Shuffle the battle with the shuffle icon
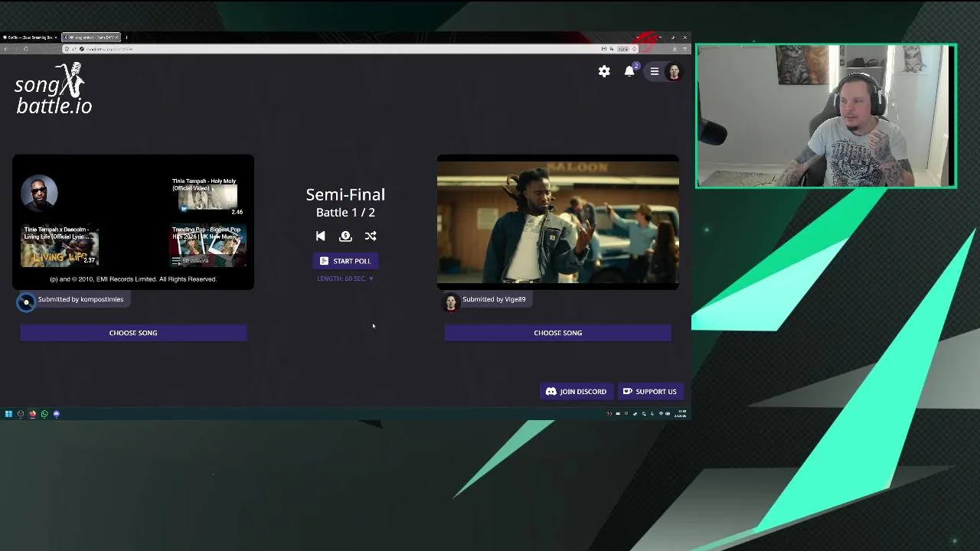980x551 pixels. tap(371, 236)
